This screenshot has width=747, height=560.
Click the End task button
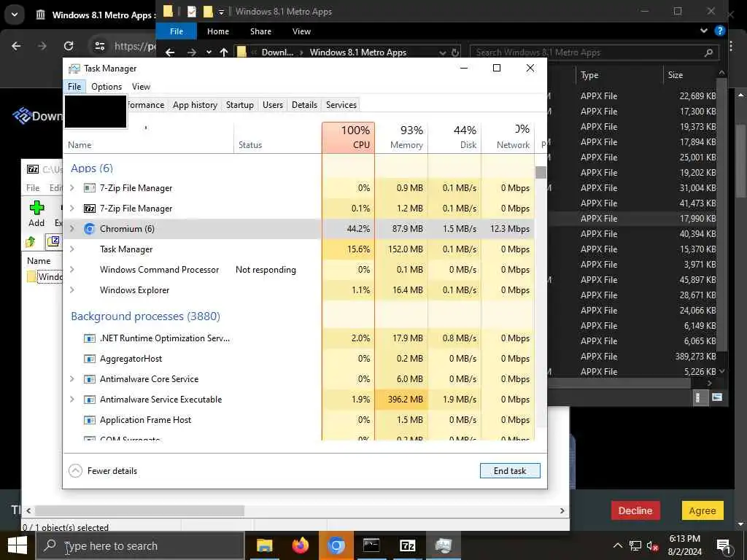(x=510, y=471)
